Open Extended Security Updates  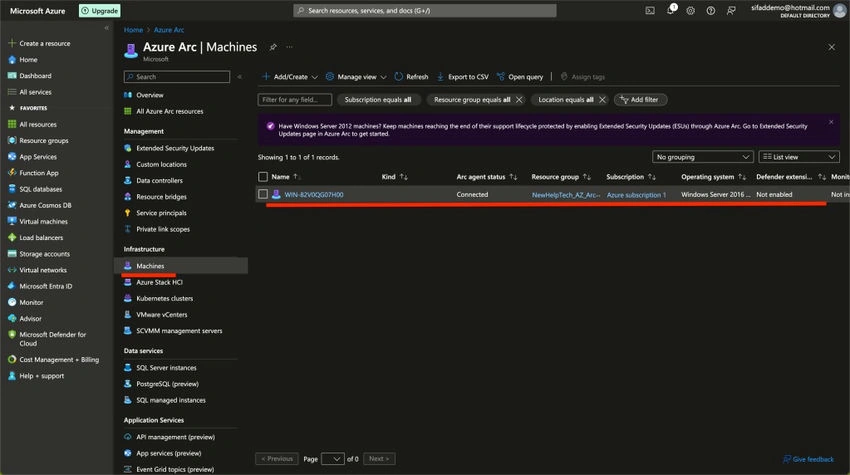click(x=175, y=148)
